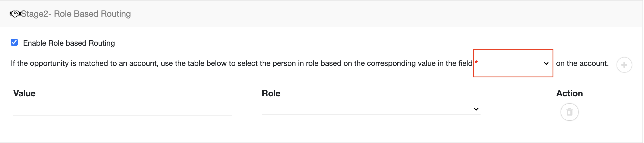This screenshot has width=644, height=143.
Task: Click the gray Stage2 section header bar
Action: click(321, 14)
